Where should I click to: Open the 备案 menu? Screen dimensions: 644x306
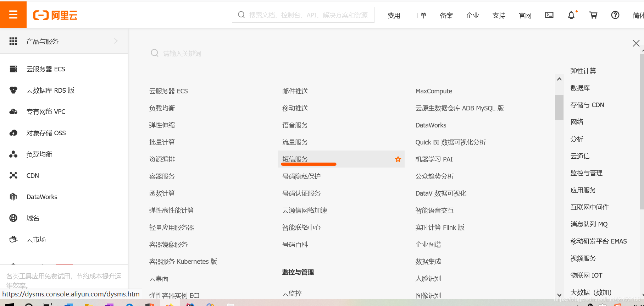point(446,15)
